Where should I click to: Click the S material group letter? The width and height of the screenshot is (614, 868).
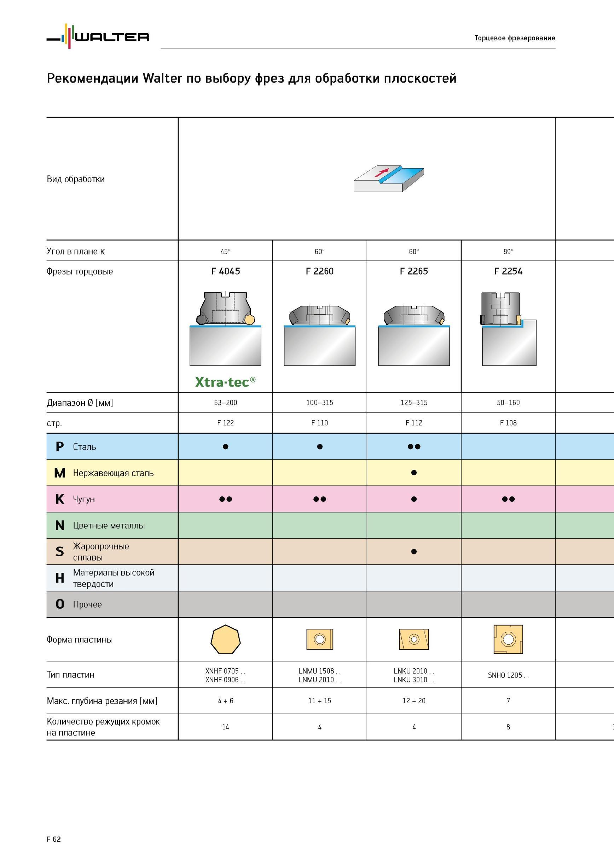(x=60, y=552)
